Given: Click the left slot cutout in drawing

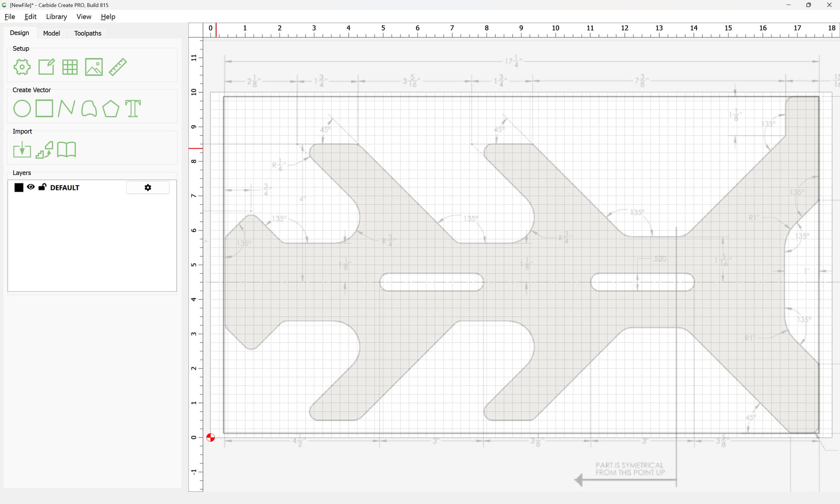Looking at the screenshot, I should click(431, 282).
